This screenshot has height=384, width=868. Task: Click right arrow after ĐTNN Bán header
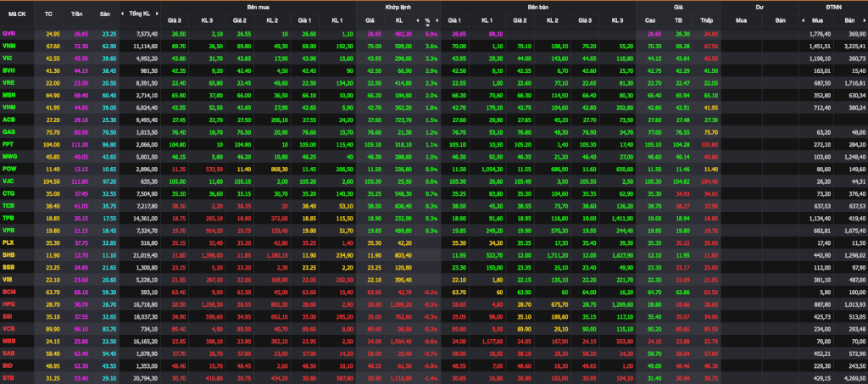(x=864, y=20)
